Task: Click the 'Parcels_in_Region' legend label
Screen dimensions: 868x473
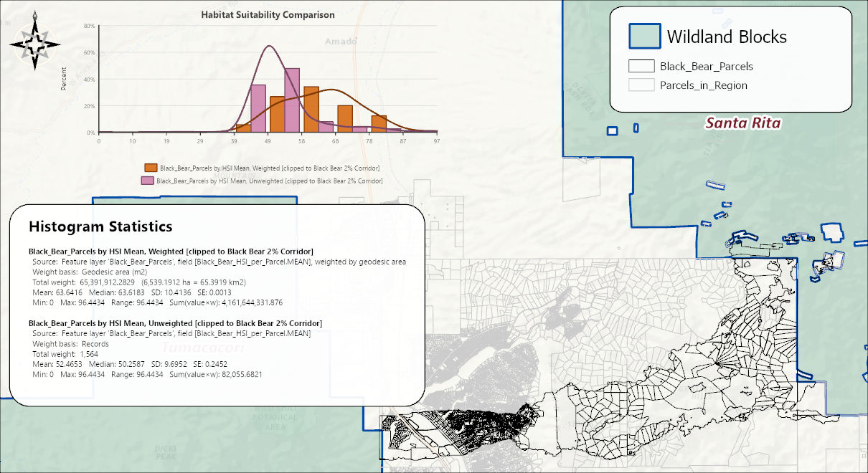Action: point(703,85)
